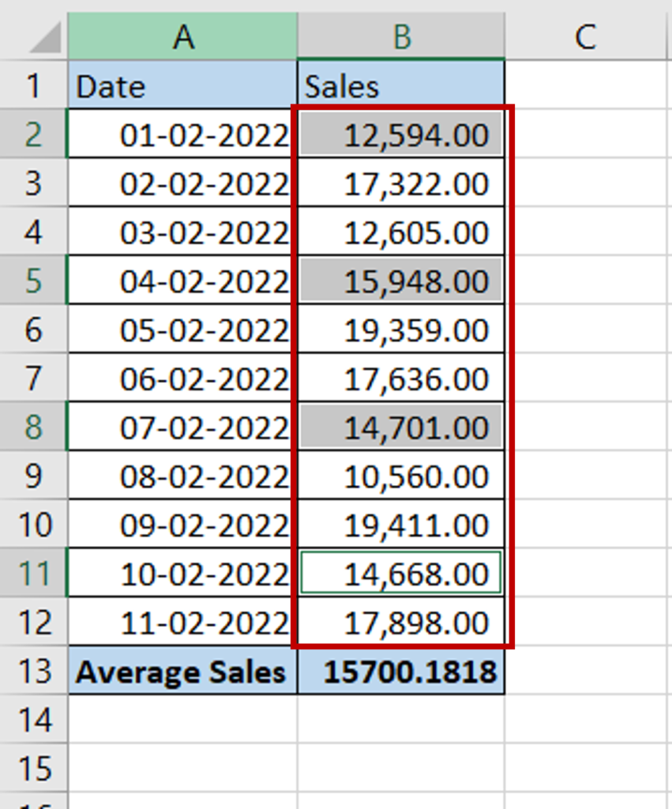Select cell with 12,594.00

coord(401,134)
